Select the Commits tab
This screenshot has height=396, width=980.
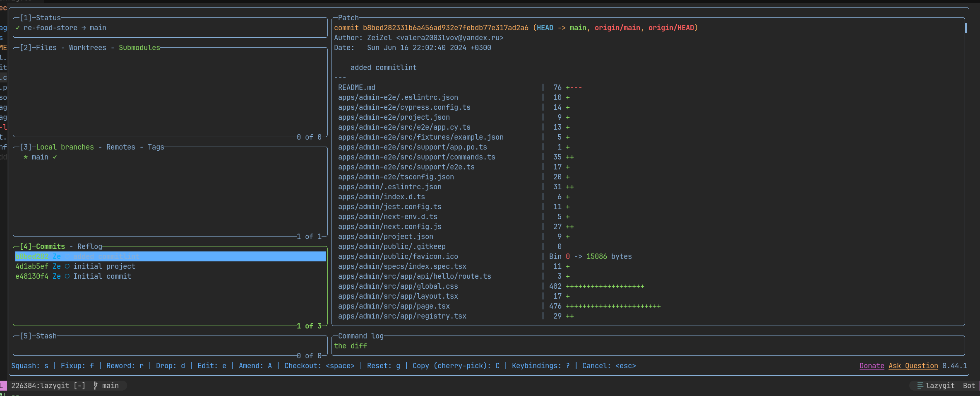click(50, 246)
